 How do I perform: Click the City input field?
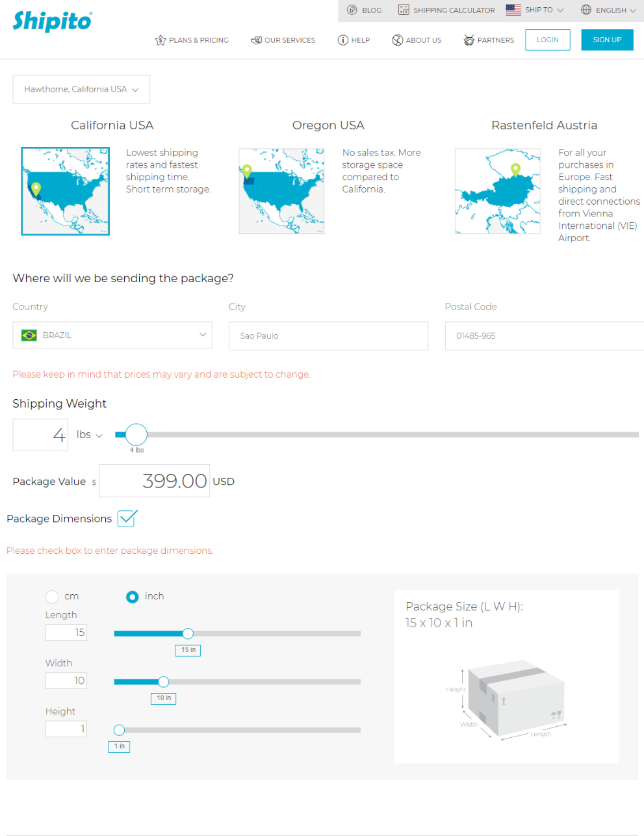click(x=328, y=336)
